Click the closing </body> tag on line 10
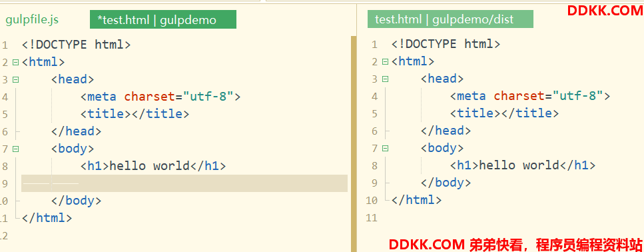The height and width of the screenshot is (252, 644). [77, 201]
